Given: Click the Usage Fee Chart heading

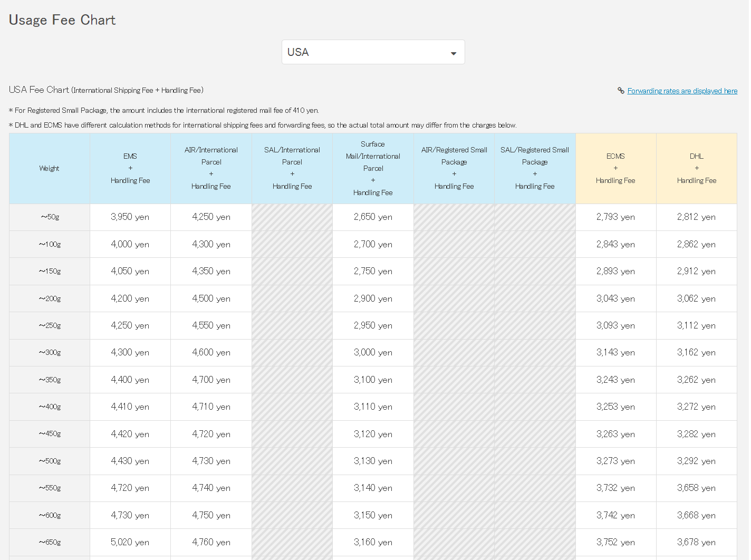Looking at the screenshot, I should pyautogui.click(x=62, y=20).
